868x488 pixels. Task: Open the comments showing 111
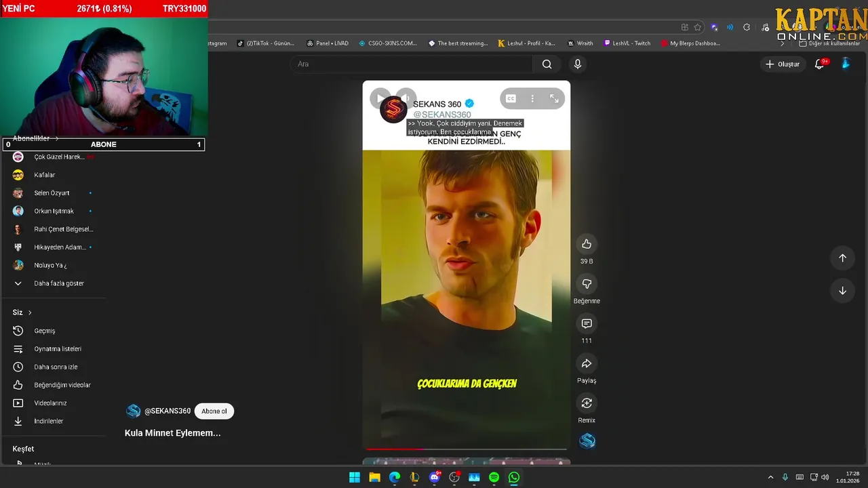pyautogui.click(x=587, y=324)
